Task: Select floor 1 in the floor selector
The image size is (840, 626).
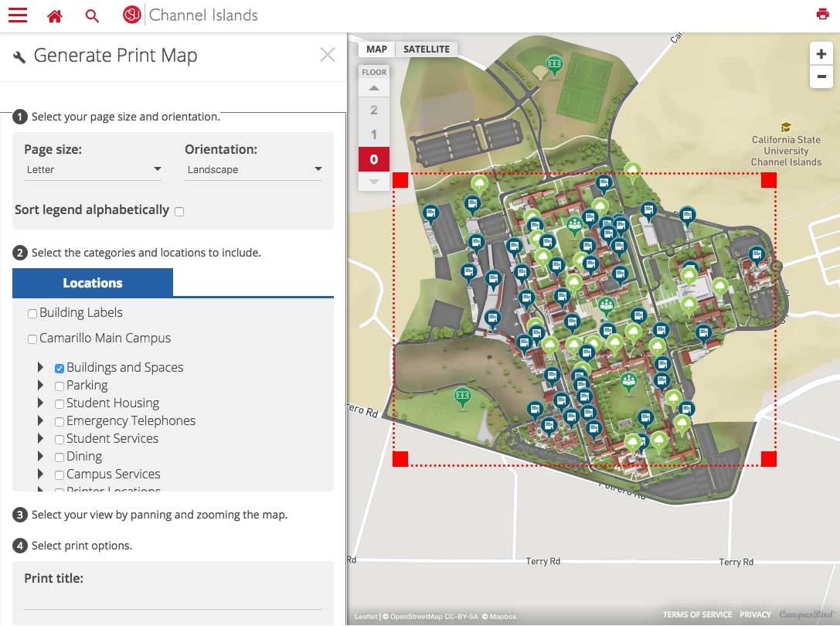Action: click(x=374, y=134)
